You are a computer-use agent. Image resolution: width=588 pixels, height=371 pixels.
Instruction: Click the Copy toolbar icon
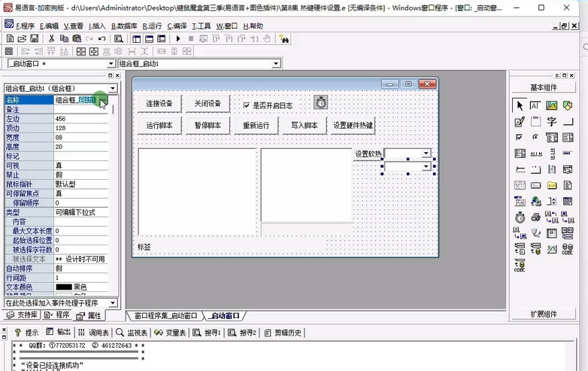[64, 38]
